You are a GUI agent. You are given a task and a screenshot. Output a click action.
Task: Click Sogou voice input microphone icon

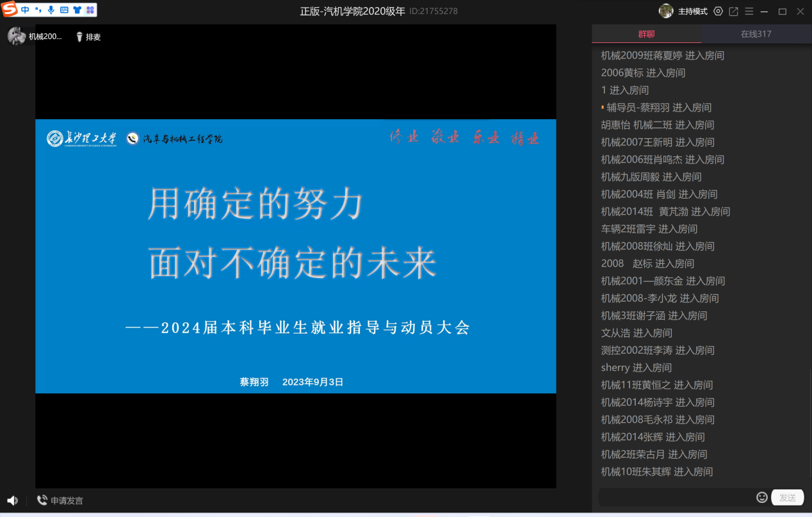[x=51, y=10]
